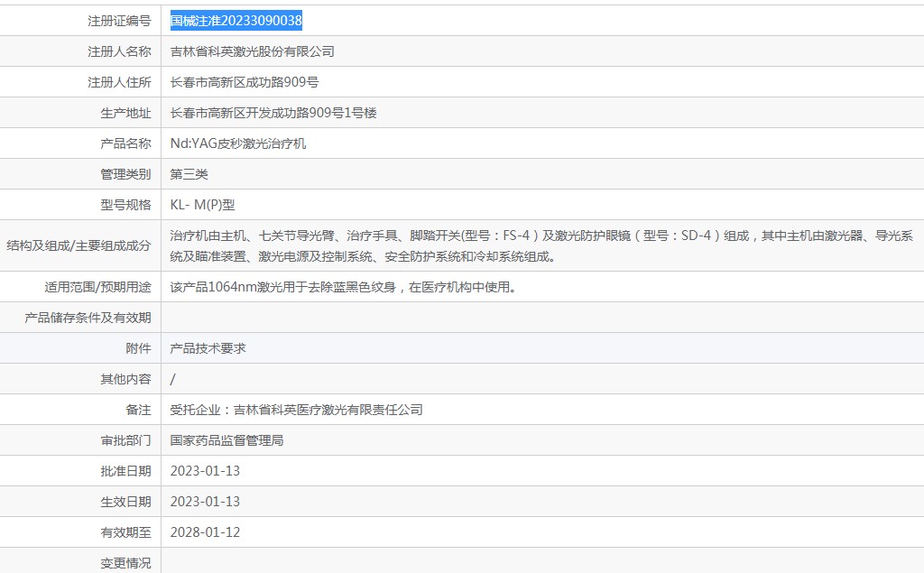This screenshot has width=924, height=573.
Task: Click production address 长春市高新区开发成功路909号1号楼
Action: 273,113
